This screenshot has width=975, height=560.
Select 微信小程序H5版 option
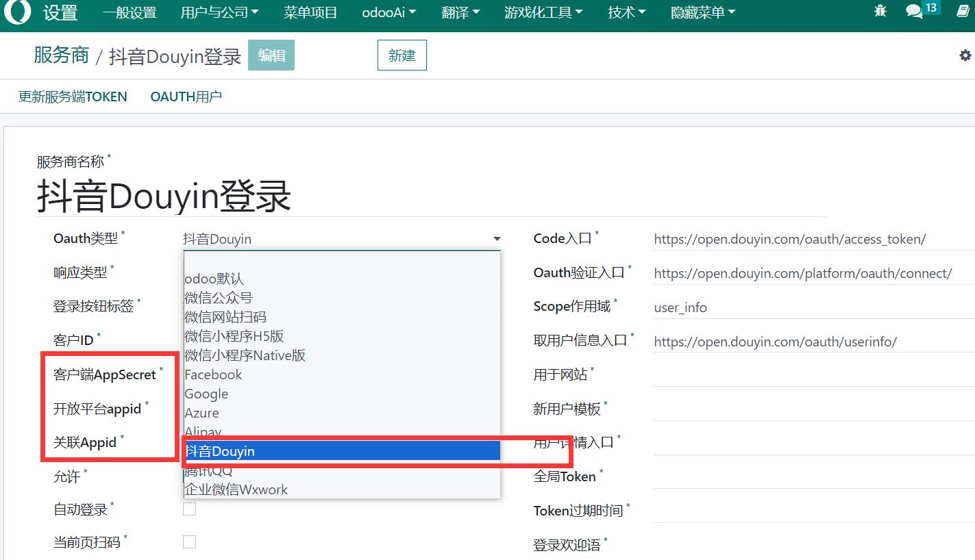pyautogui.click(x=342, y=336)
